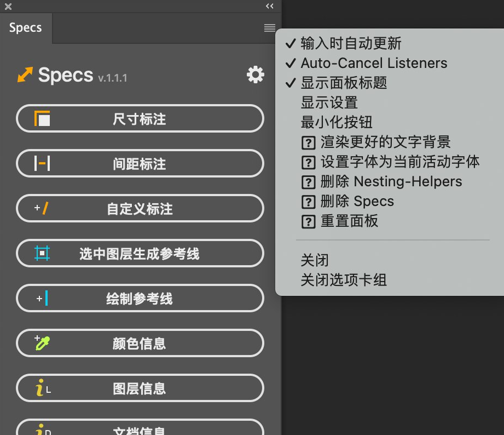Click the 自定义标注 custom slash icon
The width and height of the screenshot is (504, 435).
click(x=42, y=209)
